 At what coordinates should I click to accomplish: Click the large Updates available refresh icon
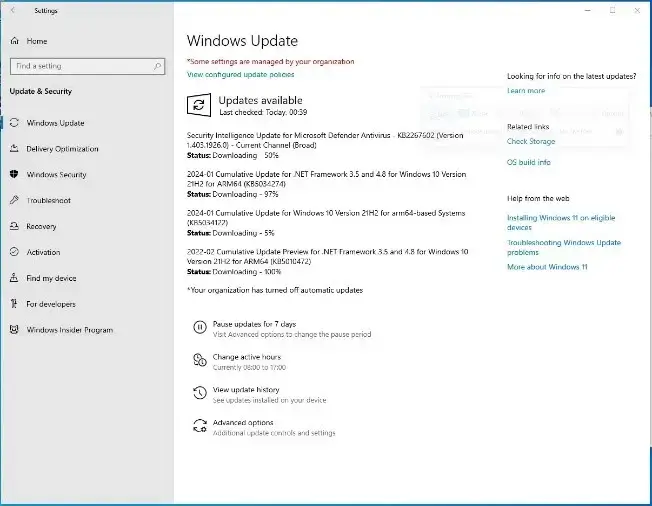click(x=199, y=105)
